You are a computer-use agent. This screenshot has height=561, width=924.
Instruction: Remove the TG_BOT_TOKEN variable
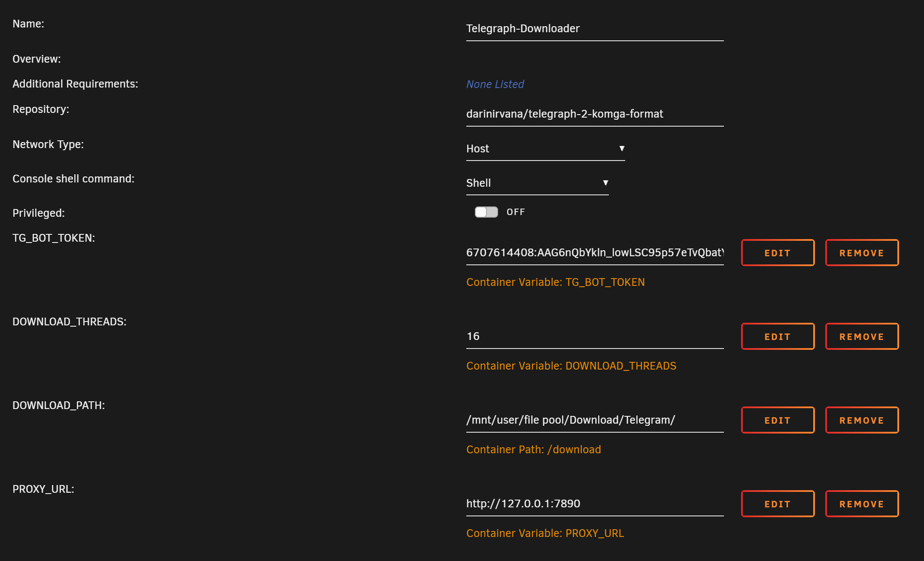[x=861, y=253]
